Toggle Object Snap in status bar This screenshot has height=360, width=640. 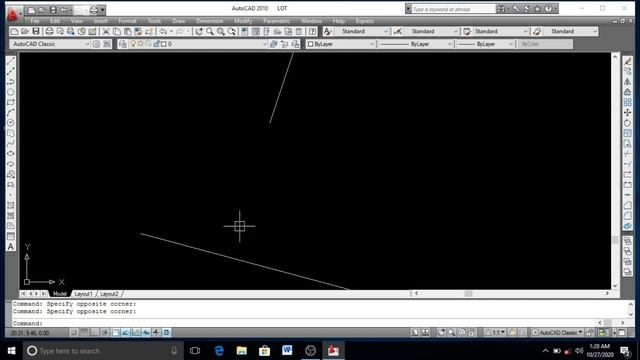pyautogui.click(x=115, y=333)
